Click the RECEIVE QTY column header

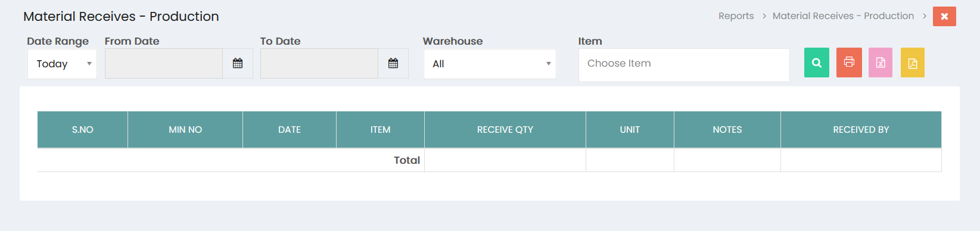(x=505, y=129)
